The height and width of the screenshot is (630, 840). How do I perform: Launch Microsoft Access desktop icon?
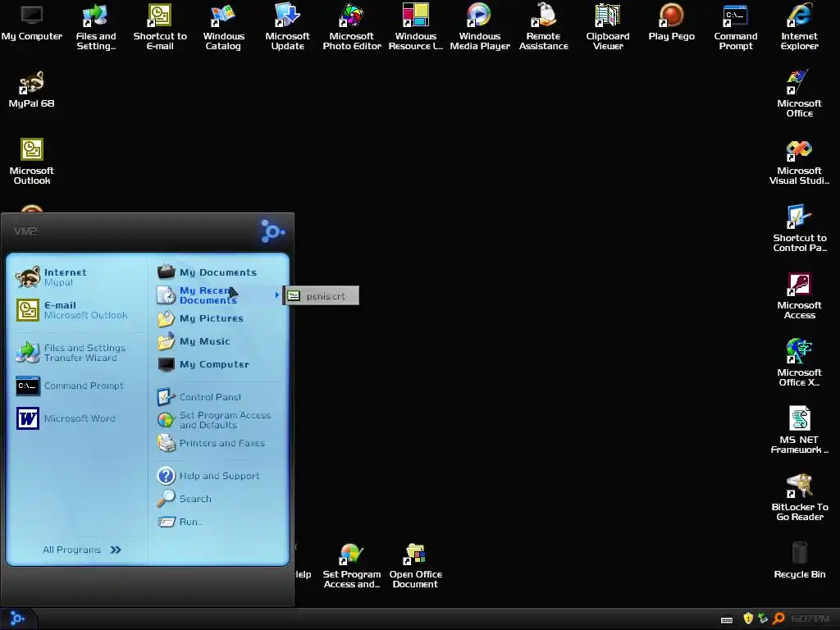click(799, 295)
